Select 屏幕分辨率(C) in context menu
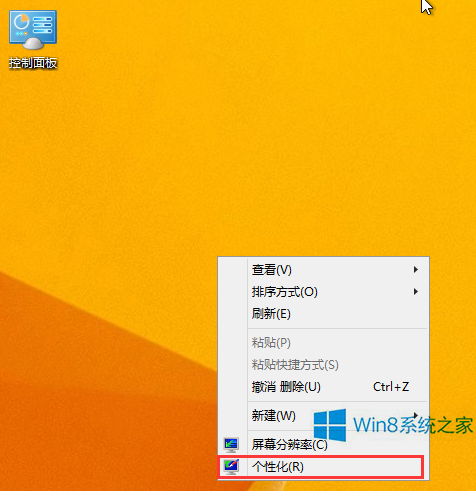 [x=323, y=445]
